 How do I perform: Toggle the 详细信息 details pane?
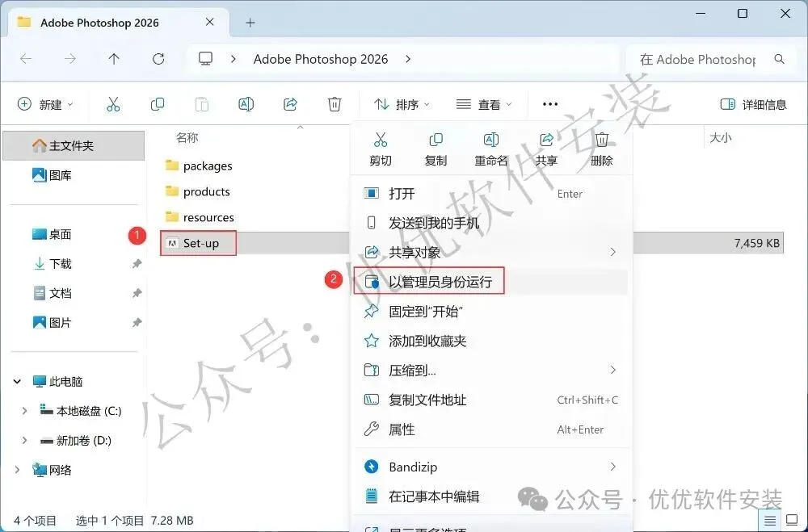point(753,105)
